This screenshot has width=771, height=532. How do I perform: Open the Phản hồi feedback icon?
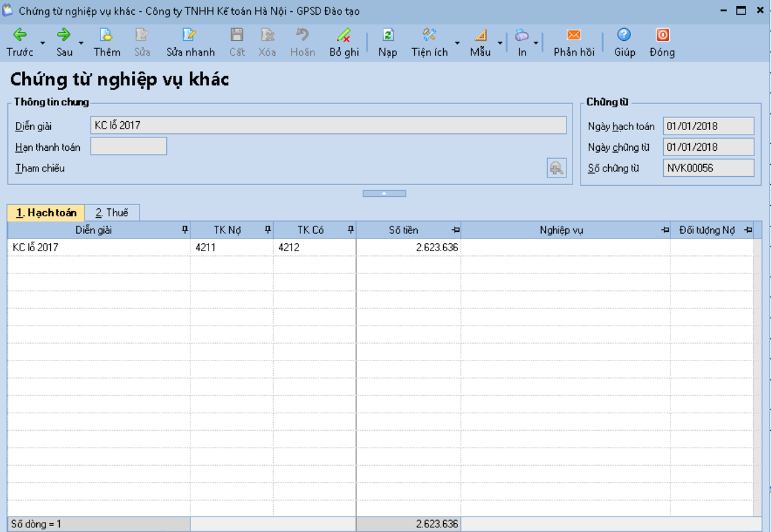click(573, 35)
